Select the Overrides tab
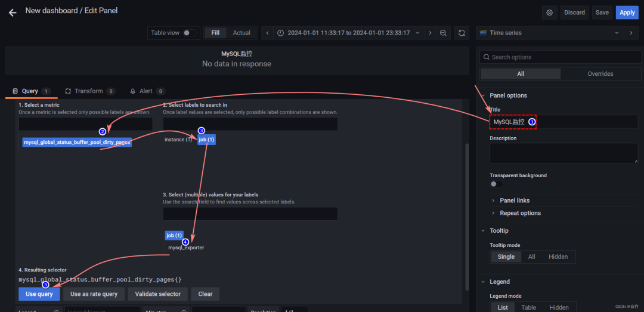 (600, 74)
